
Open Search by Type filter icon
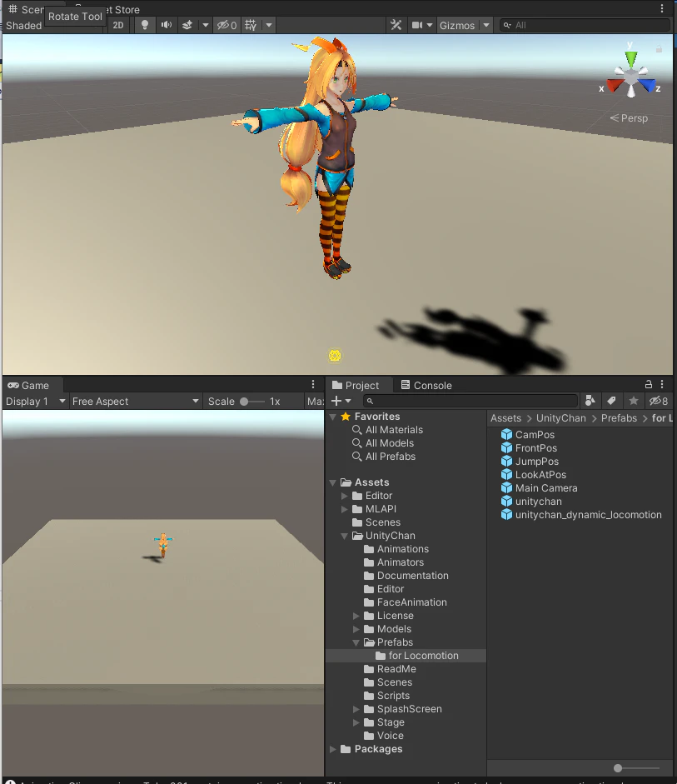click(590, 401)
